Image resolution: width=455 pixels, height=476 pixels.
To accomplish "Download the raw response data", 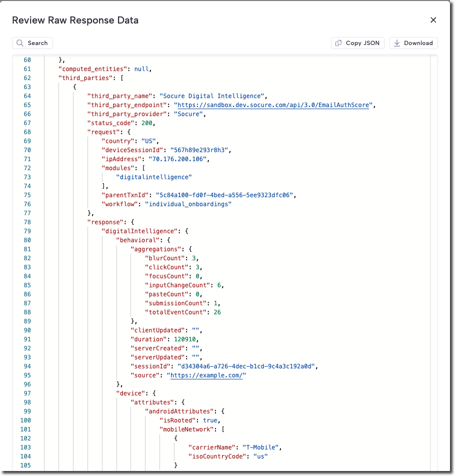I will point(413,43).
